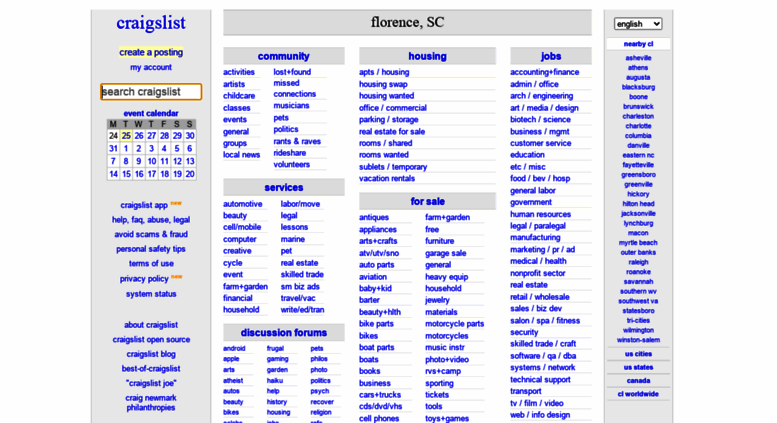Open sublets / temporary listings
The image size is (777, 423).
point(393,167)
